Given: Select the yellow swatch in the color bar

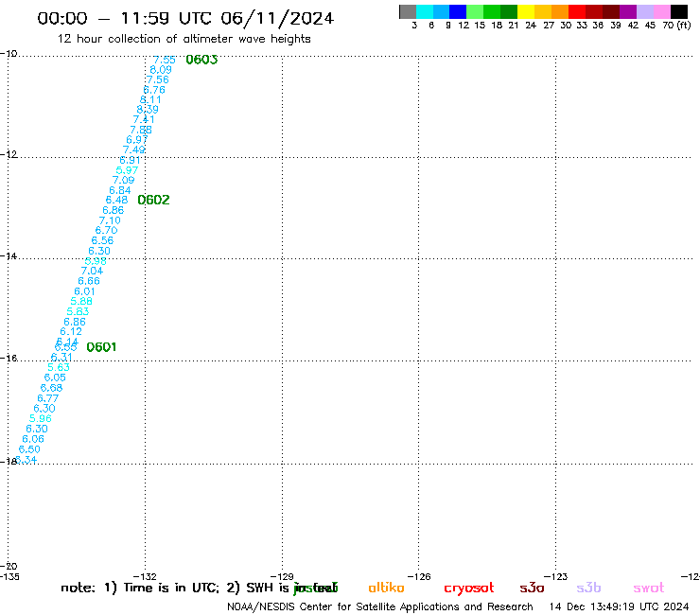Looking at the screenshot, I should click(526, 11).
